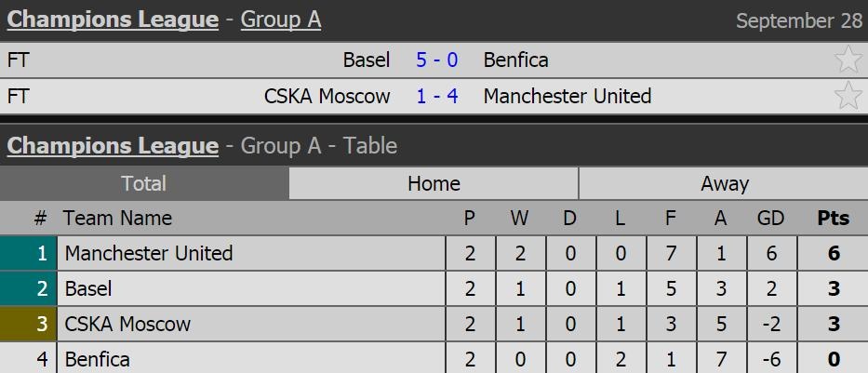Viewport: 868px width, 373px height.
Task: Open Basel team in the standings table
Action: tap(88, 288)
